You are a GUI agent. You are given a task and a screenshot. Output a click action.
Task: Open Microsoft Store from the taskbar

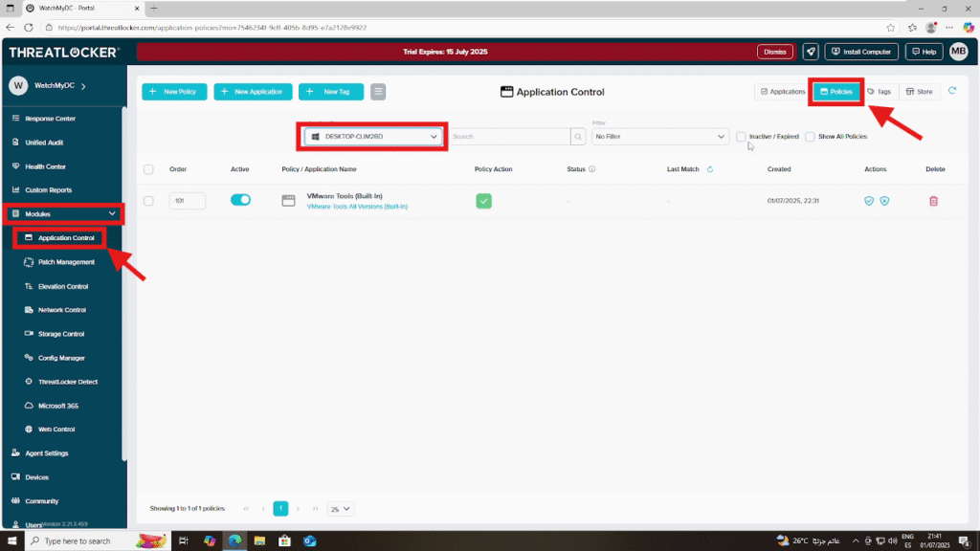(284, 541)
